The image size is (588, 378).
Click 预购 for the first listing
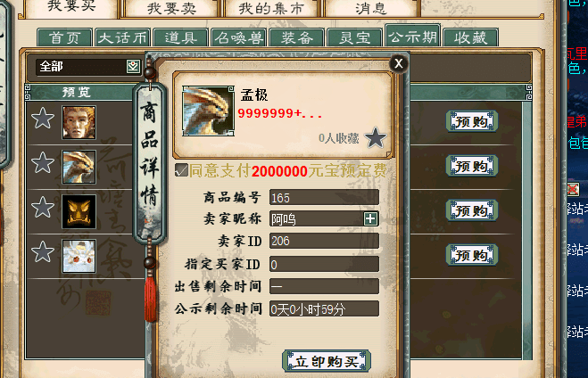coord(472,121)
